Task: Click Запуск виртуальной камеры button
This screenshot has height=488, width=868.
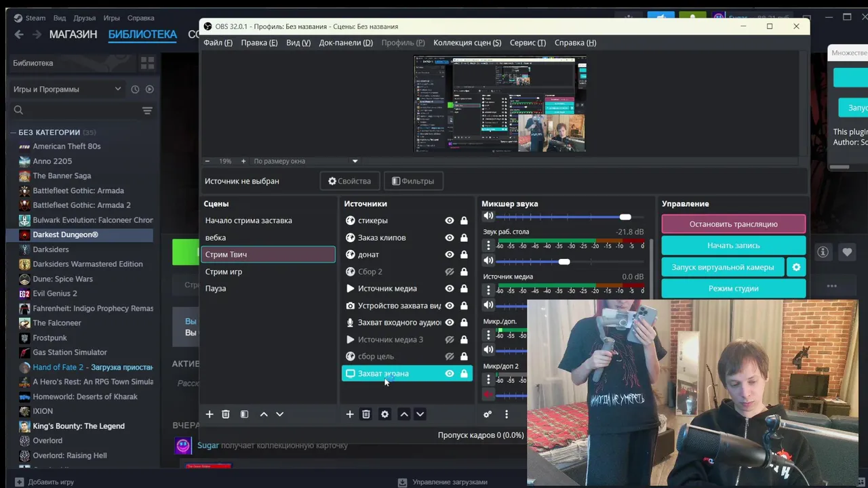Action: (x=723, y=267)
